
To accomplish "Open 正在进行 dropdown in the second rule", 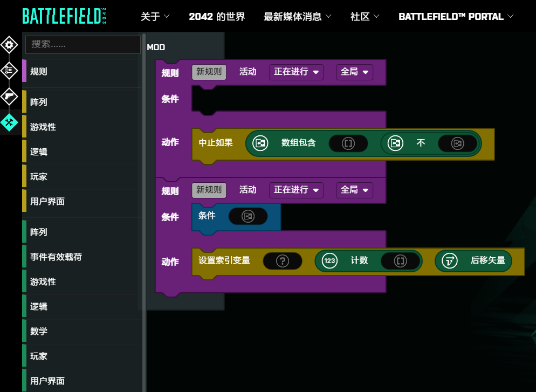I will pos(296,190).
